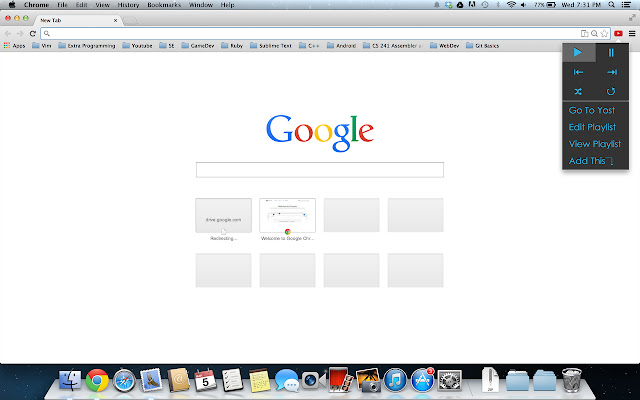Image resolution: width=640 pixels, height=400 pixels.
Task: Open the Ruby bookmarks folder
Action: [232, 46]
